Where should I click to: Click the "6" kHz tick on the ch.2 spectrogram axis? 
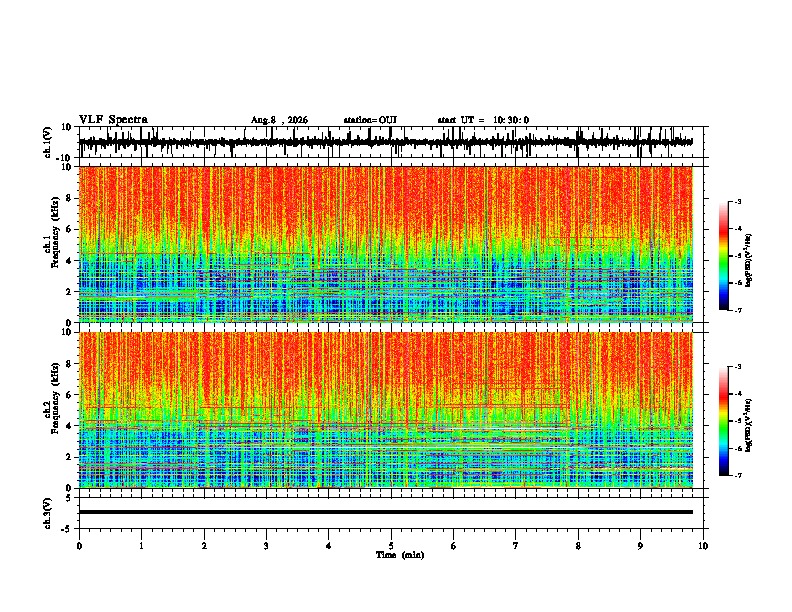(x=69, y=395)
